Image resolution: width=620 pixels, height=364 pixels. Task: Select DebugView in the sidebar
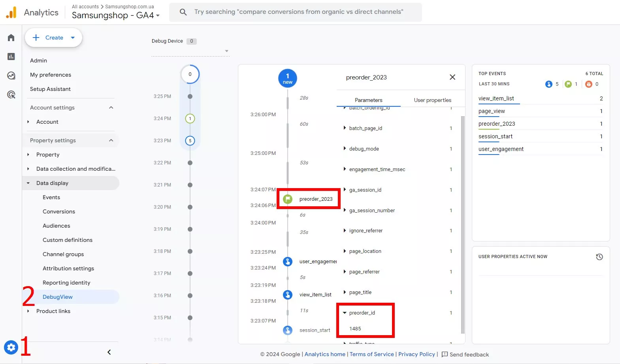click(72, 297)
